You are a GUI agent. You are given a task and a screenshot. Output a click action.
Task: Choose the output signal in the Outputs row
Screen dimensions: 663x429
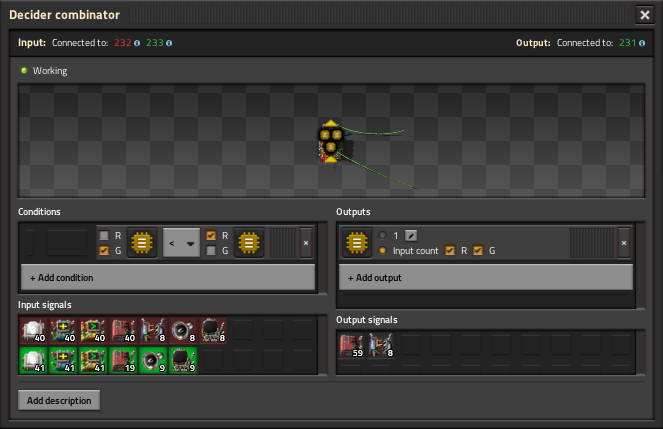[x=357, y=243]
